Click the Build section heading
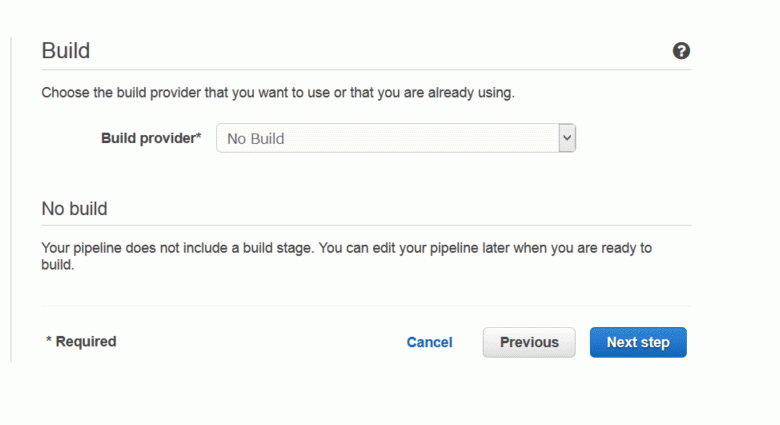This screenshot has width=780, height=425. pyautogui.click(x=66, y=51)
